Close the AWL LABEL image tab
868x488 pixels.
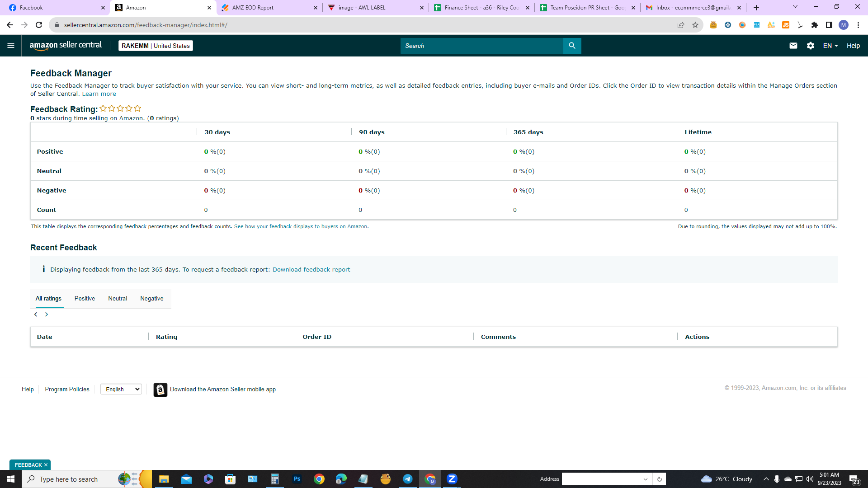tap(422, 8)
